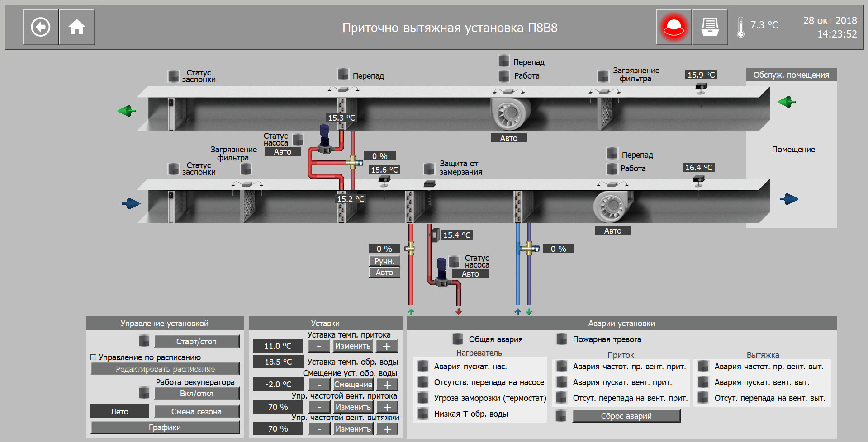The width and height of the screenshot is (868, 442).
Task: Increase exhaust fan frequency with plus
Action: click(x=387, y=429)
